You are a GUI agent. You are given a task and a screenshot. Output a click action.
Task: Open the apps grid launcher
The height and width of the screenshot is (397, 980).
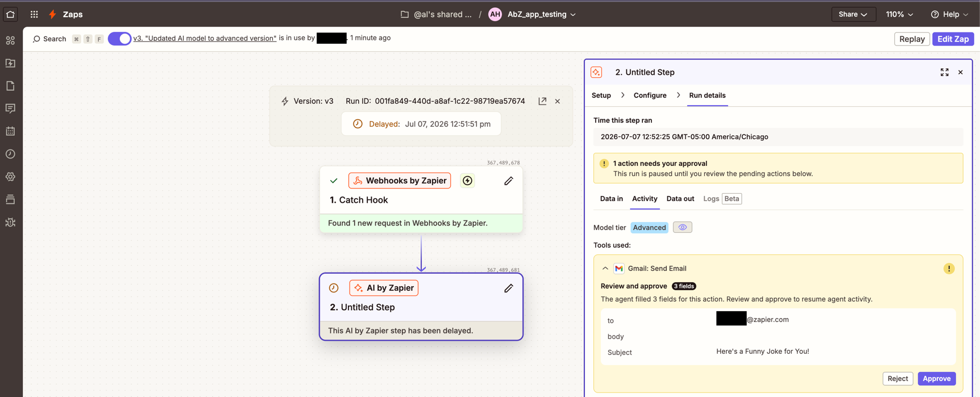(x=34, y=14)
